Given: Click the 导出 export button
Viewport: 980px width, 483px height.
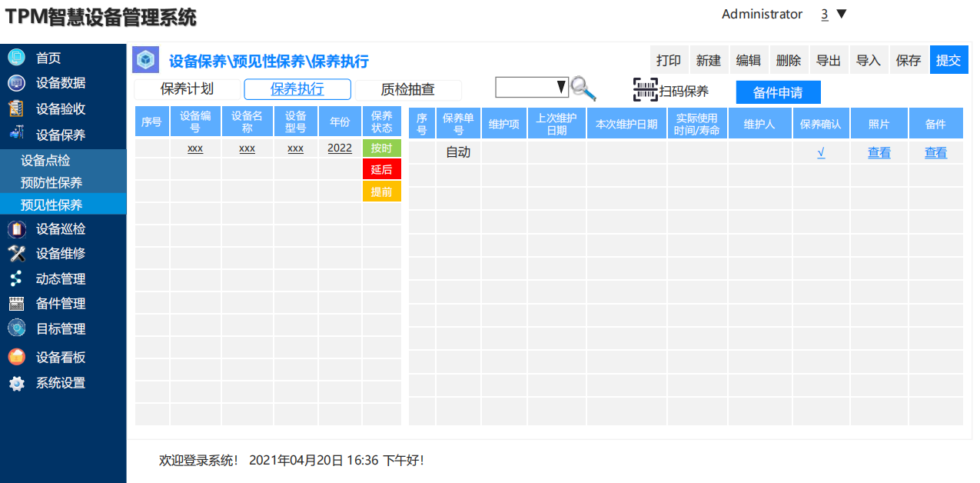Looking at the screenshot, I should (x=829, y=60).
